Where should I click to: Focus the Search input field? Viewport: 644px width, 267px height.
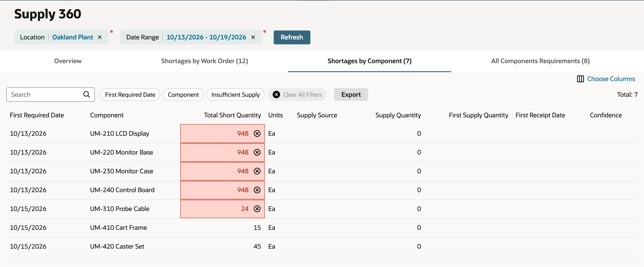[50, 95]
